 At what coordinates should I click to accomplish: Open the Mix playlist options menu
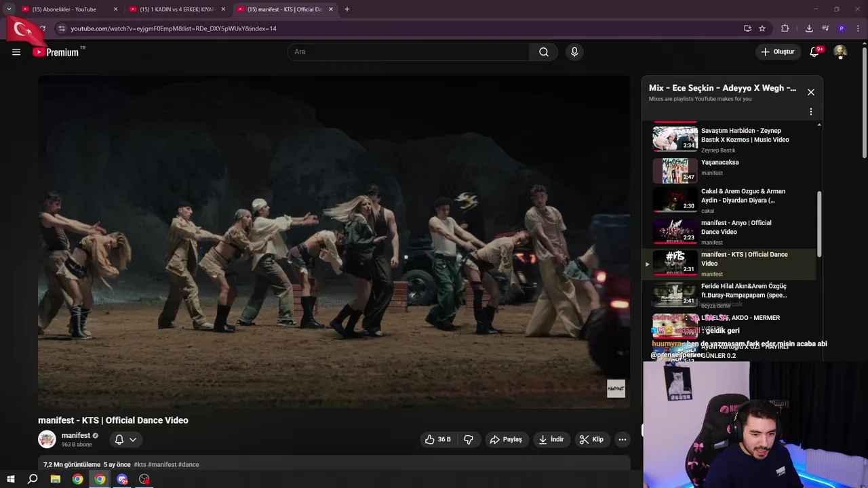tap(811, 112)
